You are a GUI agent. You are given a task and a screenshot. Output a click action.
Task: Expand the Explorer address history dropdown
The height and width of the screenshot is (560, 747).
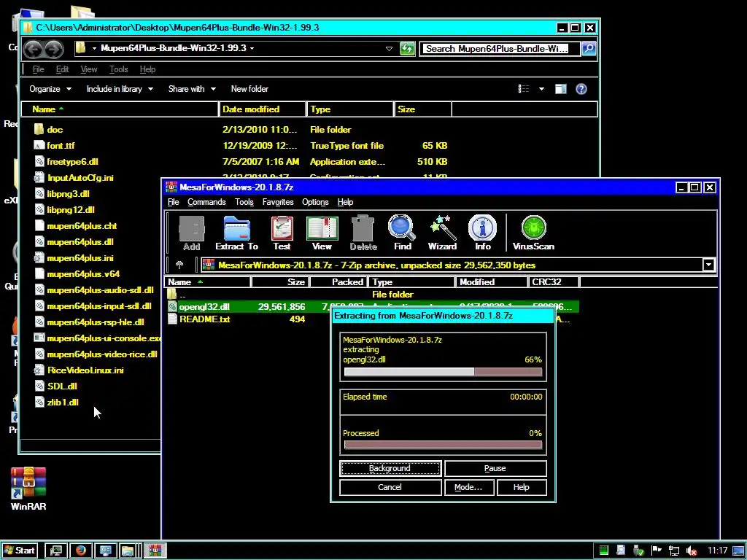pos(389,49)
